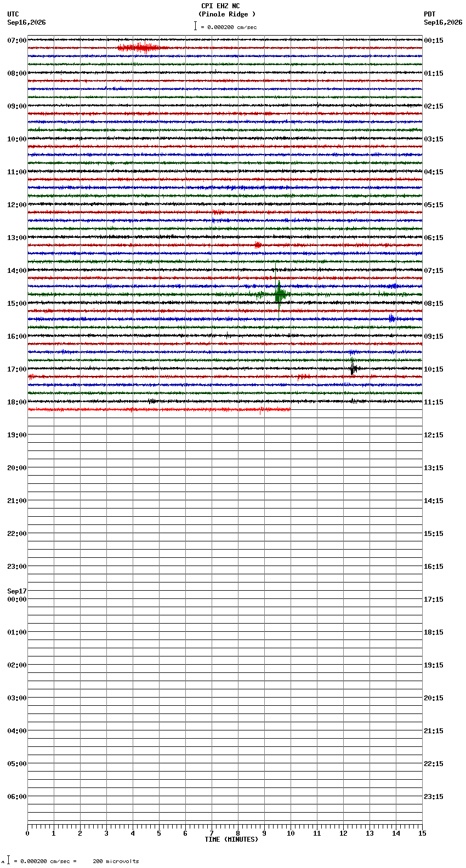This screenshot has width=466, height=868.
Task: Click the 18:00 UTC row label
Action: (17, 402)
